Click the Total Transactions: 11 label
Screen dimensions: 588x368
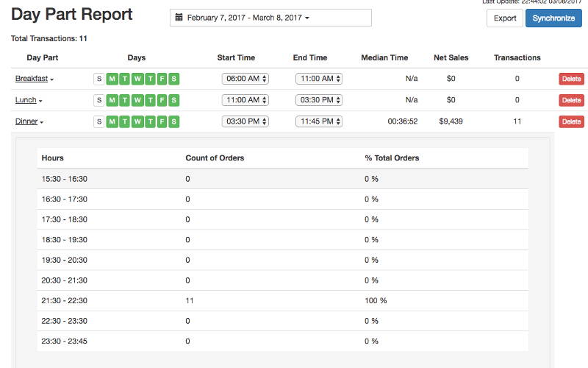point(49,38)
